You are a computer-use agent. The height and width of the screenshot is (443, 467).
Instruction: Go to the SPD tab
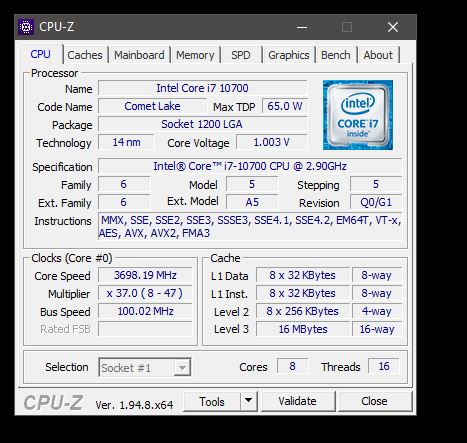tap(241, 55)
